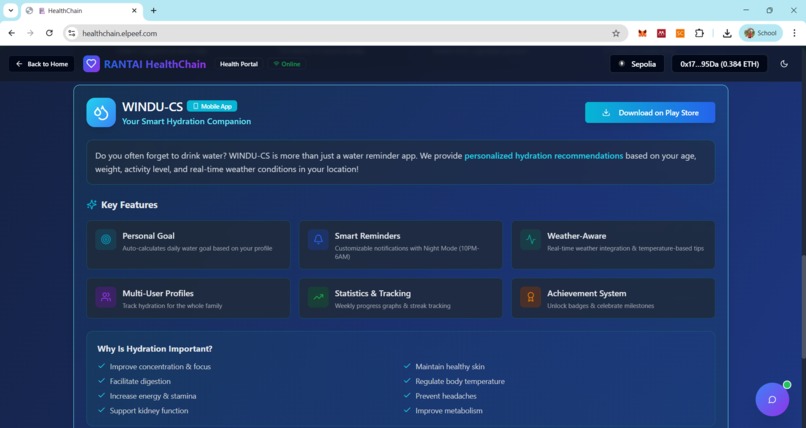Open the Extensions puzzle piece menu
806x428 pixels.
699,33
